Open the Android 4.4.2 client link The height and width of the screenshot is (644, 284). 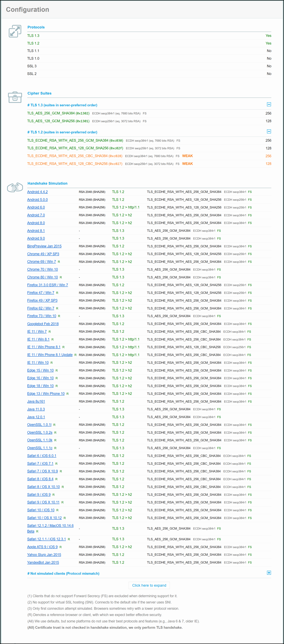[x=37, y=192]
